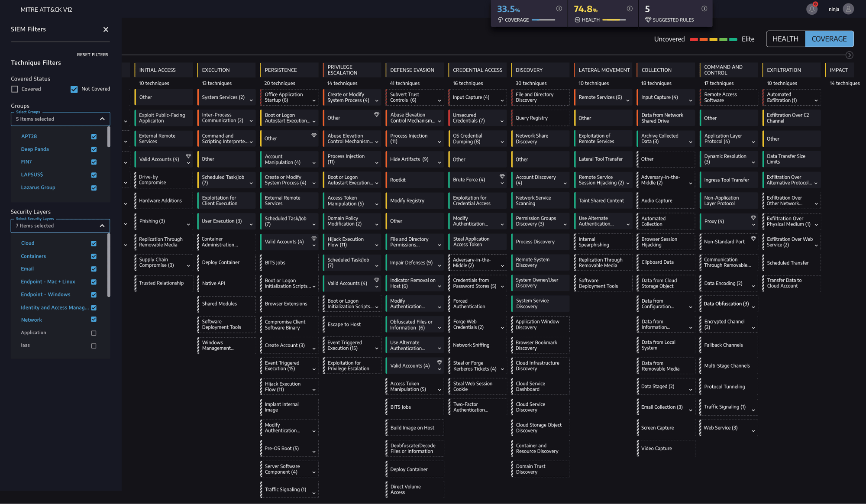Viewport: 866px width, 504px height.
Task: Click the Coverage progress bar
Action: click(543, 20)
